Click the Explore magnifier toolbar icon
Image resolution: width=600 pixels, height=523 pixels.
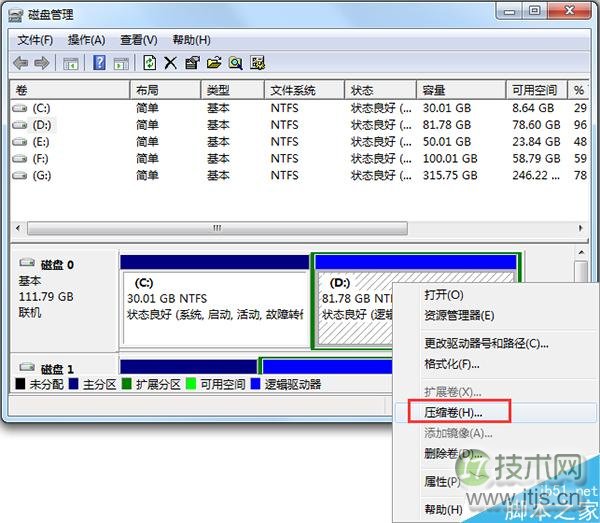(x=236, y=63)
